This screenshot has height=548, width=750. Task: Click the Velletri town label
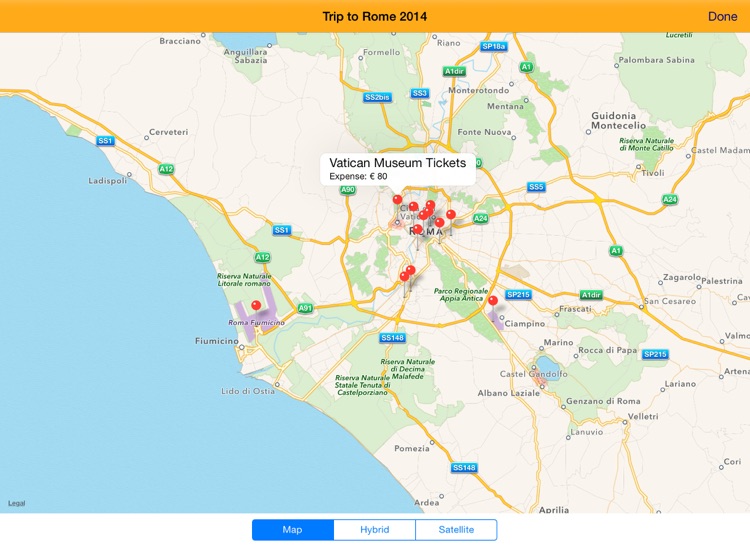[x=643, y=416]
